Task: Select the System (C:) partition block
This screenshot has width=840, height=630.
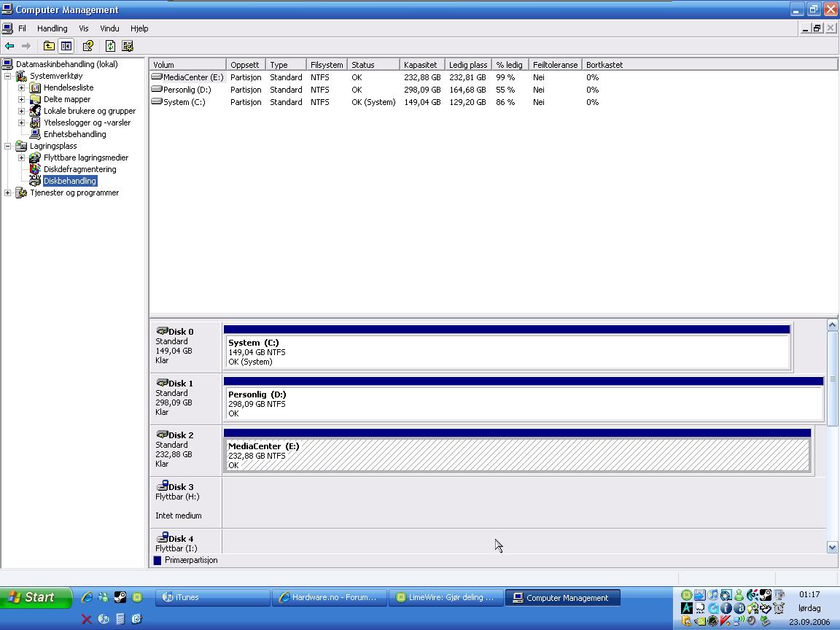Action: 506,351
